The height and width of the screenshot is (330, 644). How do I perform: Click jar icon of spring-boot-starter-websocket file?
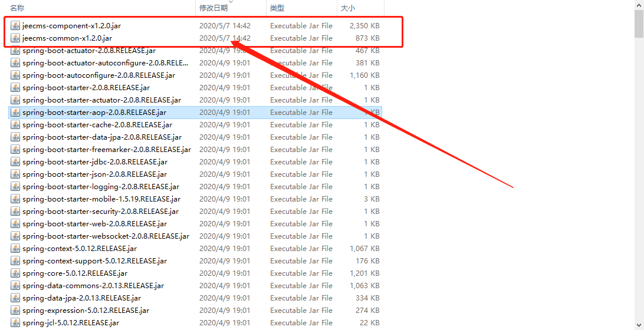coord(15,236)
